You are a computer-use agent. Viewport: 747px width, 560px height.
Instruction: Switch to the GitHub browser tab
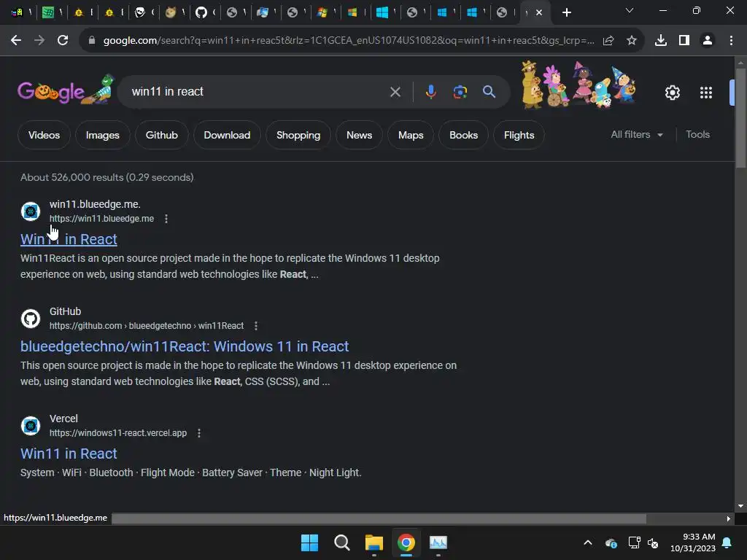[x=206, y=12]
